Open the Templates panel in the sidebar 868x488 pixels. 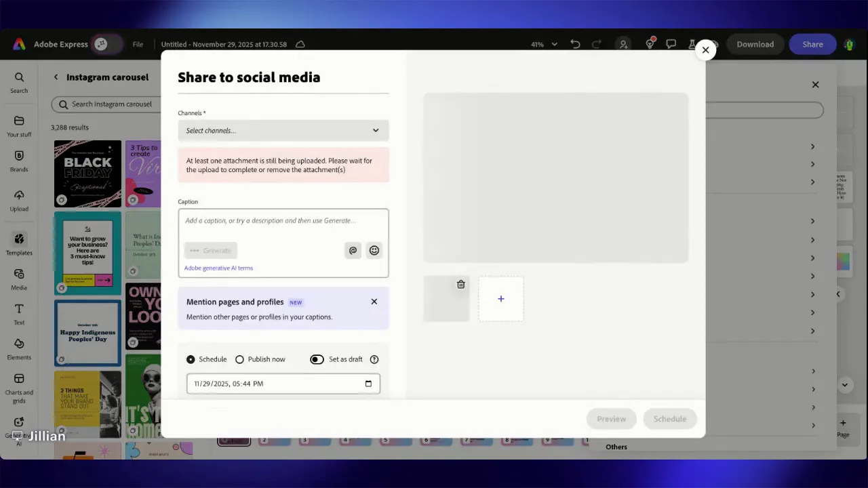(18, 245)
